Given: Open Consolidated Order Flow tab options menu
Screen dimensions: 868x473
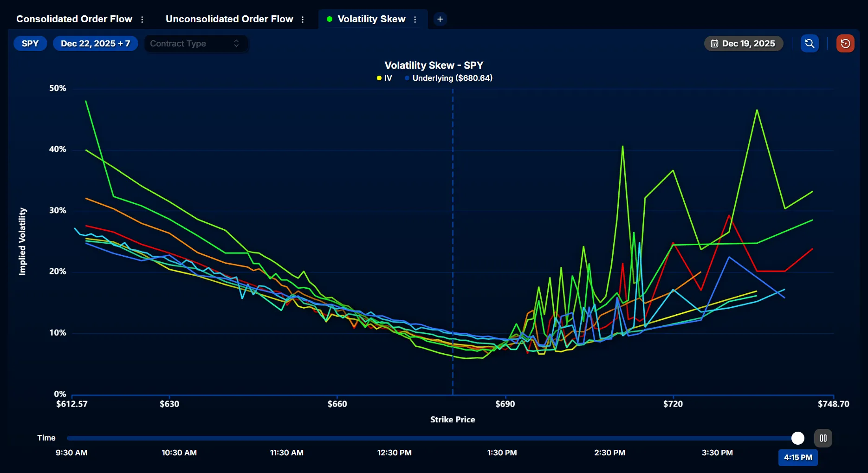Looking at the screenshot, I should pos(142,19).
